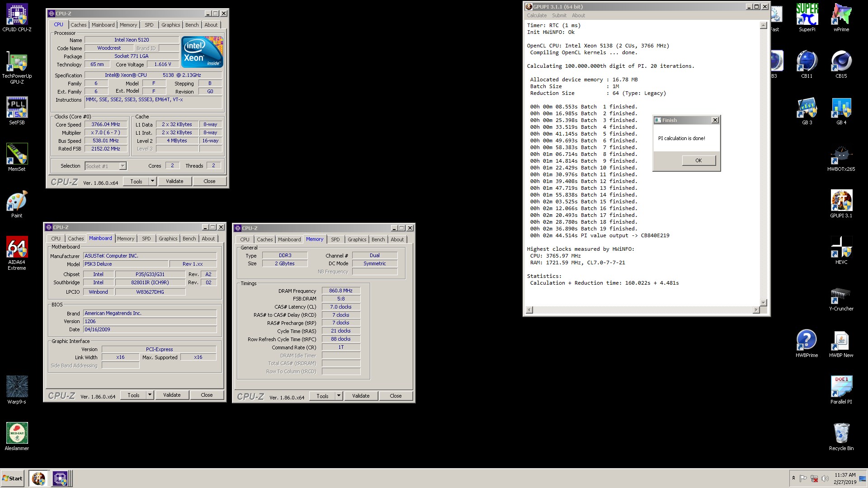Click the GPUPI taskbar button
The height and width of the screenshot is (488, 868).
tap(38, 478)
